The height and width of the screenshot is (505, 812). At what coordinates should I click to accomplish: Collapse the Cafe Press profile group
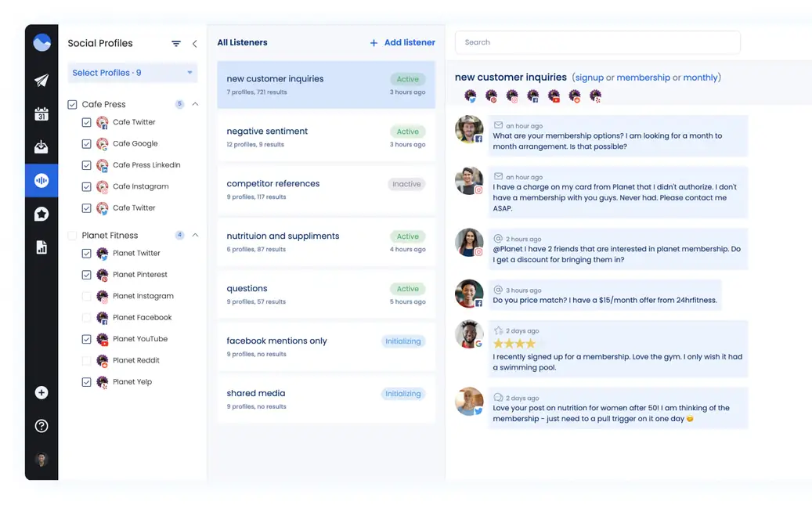point(195,103)
